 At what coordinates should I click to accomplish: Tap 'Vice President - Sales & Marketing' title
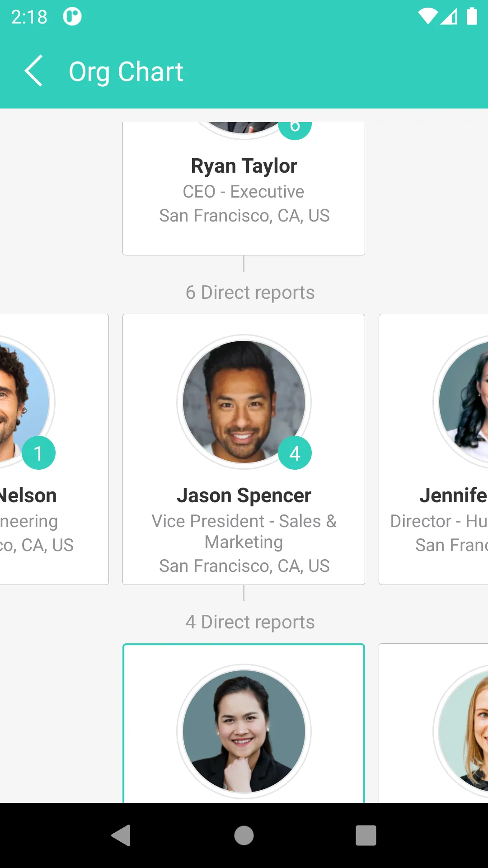click(244, 532)
